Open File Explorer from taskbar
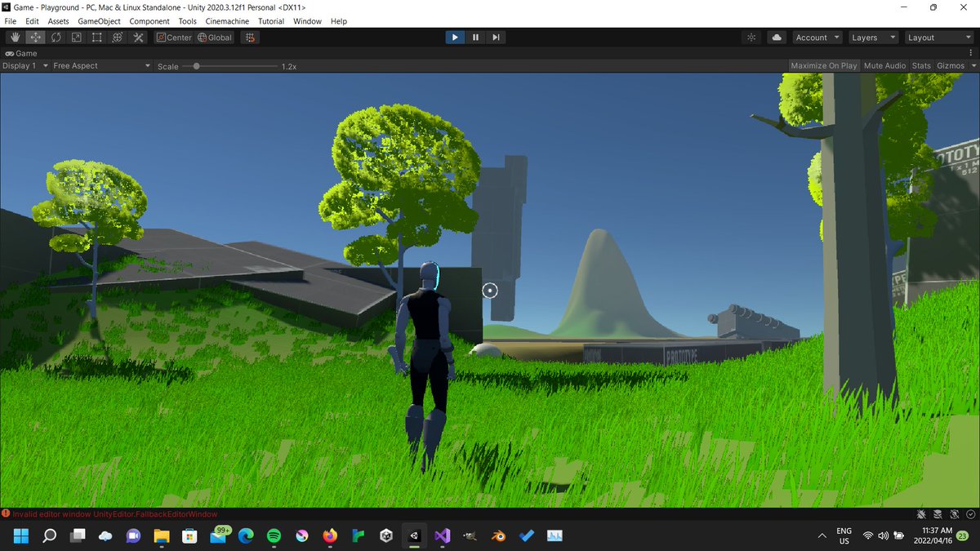Screen dimensions: 980x551 click(x=161, y=536)
